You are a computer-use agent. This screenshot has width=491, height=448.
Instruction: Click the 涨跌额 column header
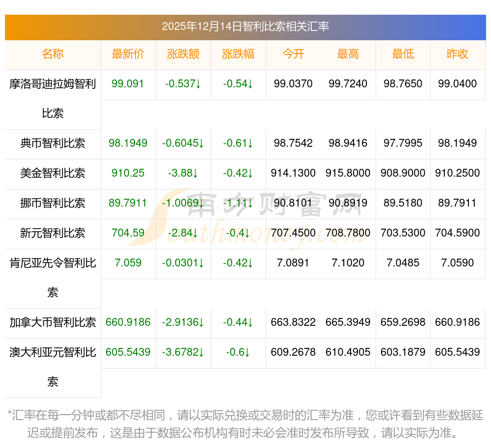pos(183,54)
